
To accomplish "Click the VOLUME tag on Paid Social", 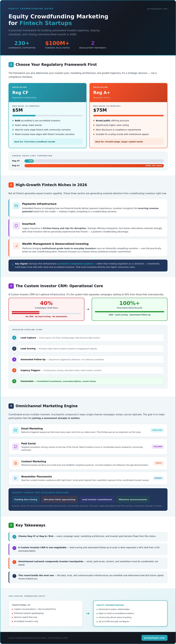I will click(158, 447).
